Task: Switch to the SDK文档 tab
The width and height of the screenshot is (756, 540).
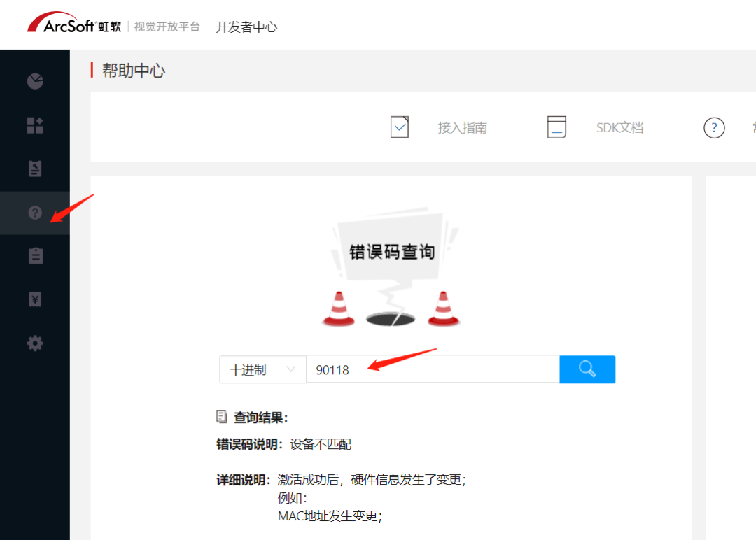Action: [x=619, y=127]
